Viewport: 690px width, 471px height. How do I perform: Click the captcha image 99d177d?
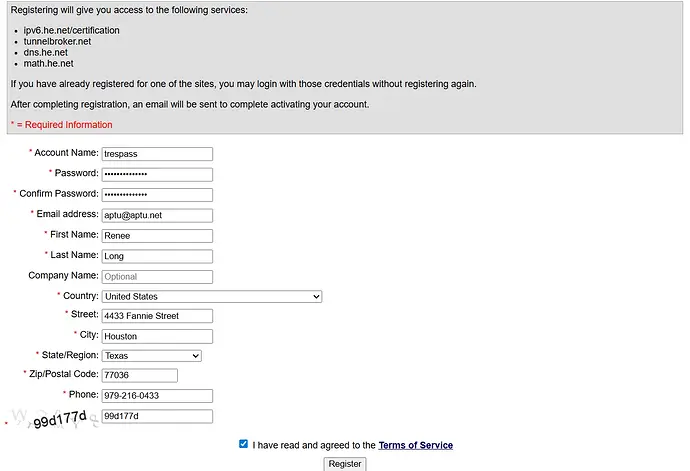(x=55, y=418)
